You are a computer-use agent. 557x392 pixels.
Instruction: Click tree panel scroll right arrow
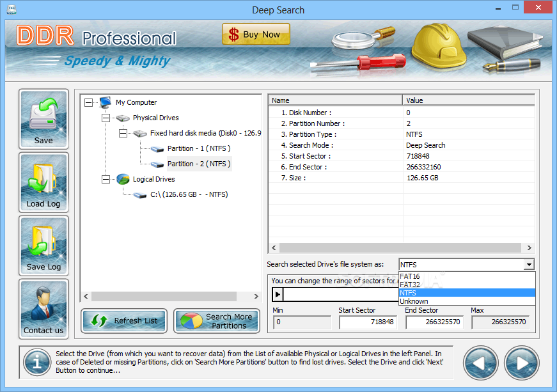(x=256, y=296)
